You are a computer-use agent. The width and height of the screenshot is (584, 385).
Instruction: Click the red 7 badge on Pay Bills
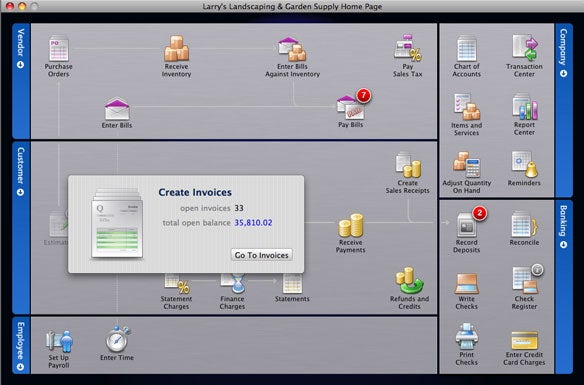(364, 95)
